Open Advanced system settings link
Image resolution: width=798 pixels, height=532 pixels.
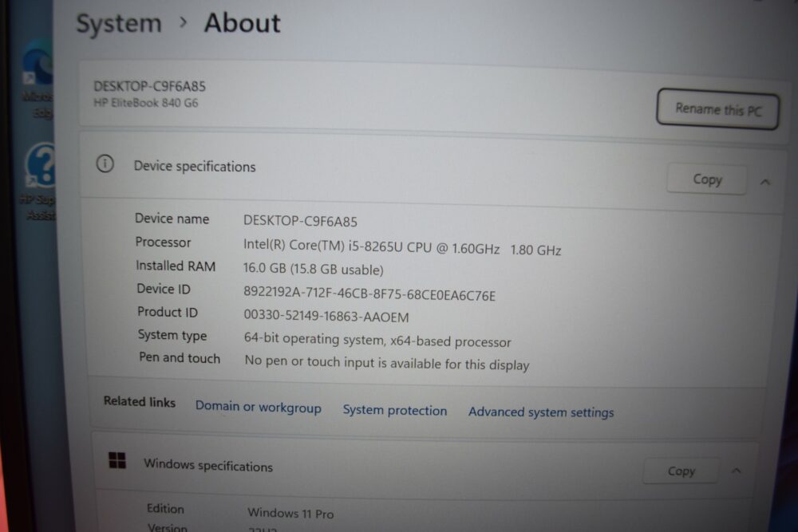tap(541, 412)
